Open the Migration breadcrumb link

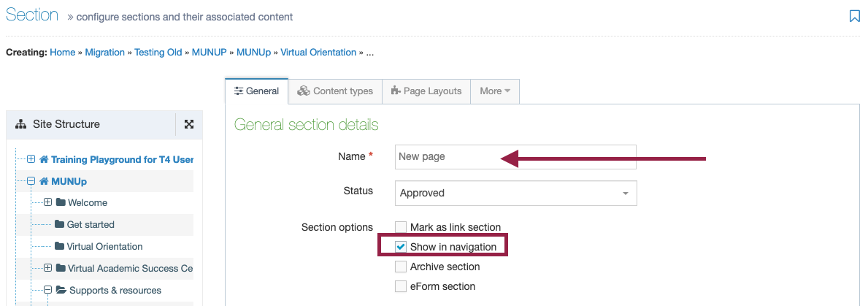[x=104, y=53]
